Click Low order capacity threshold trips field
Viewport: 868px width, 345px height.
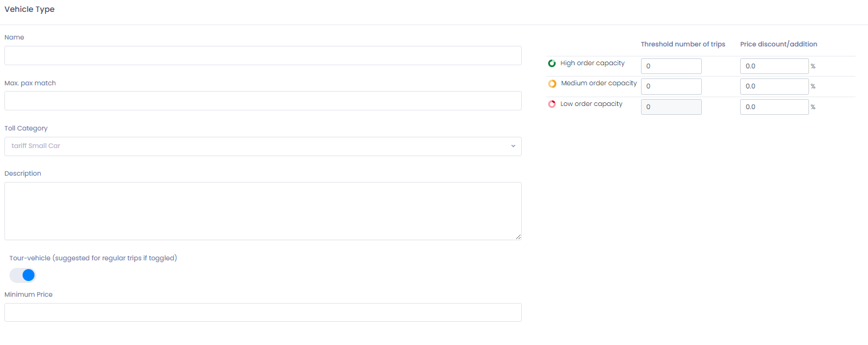(671, 107)
